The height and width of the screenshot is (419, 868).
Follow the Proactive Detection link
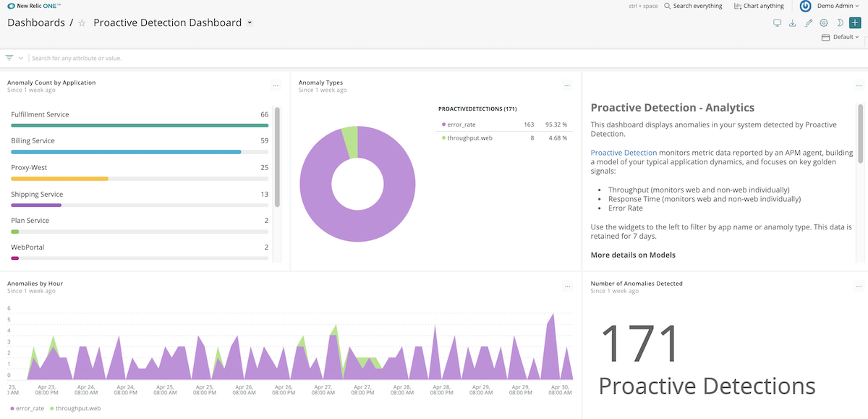coord(624,153)
